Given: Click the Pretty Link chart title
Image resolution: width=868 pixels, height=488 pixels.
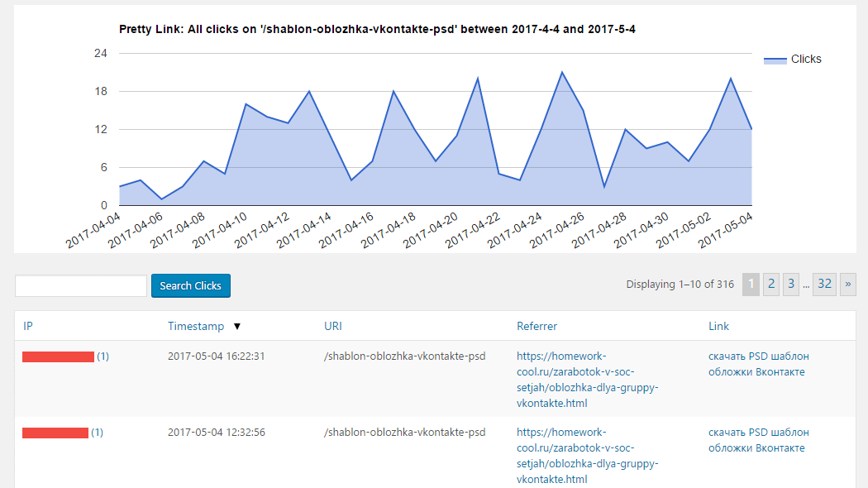Looking at the screenshot, I should coord(377,29).
